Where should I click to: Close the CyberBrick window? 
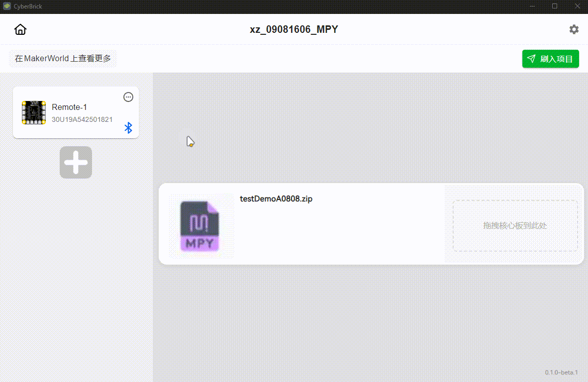click(577, 6)
